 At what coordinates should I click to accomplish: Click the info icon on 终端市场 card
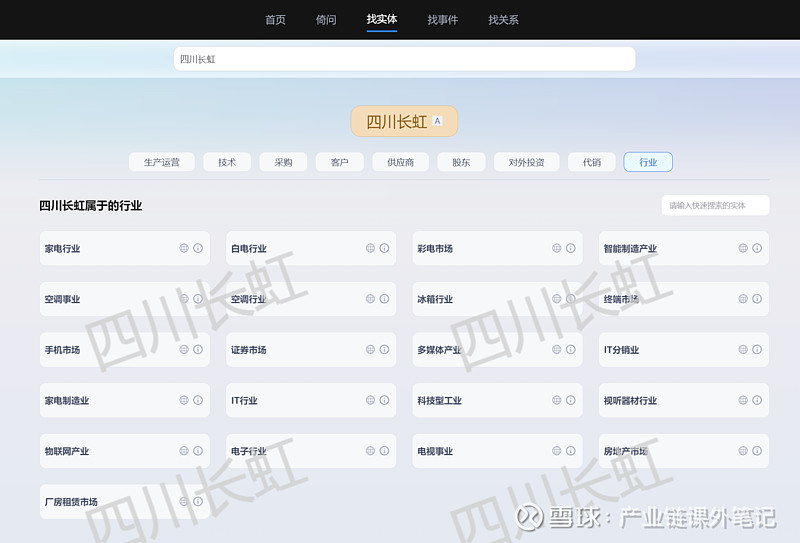(x=757, y=299)
